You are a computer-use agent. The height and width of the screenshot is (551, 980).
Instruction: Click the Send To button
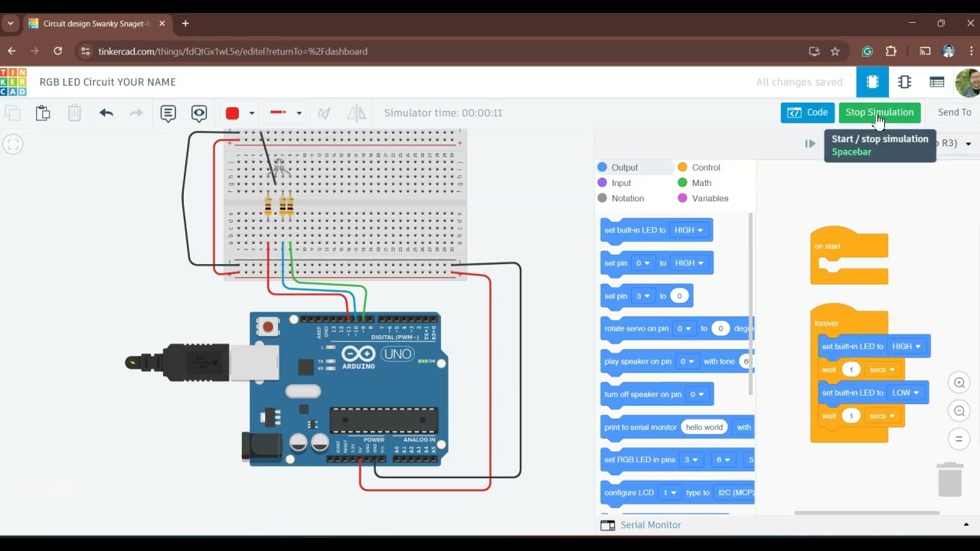coord(954,112)
